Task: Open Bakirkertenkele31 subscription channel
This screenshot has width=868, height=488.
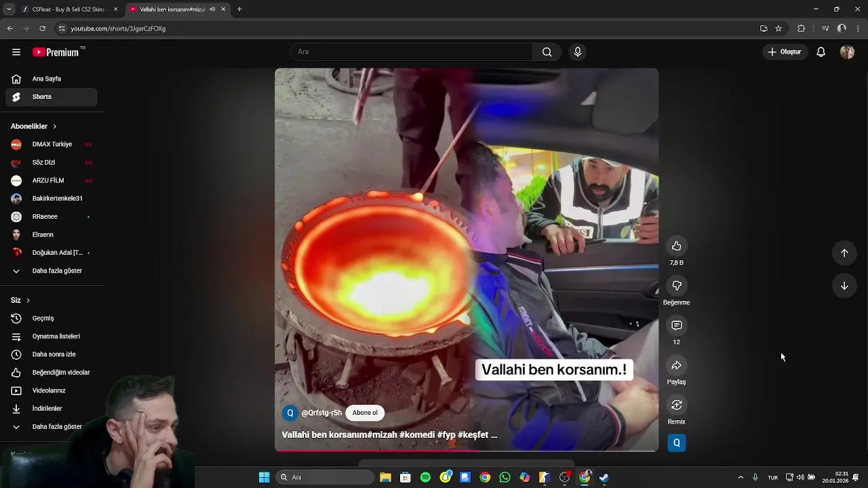Action: click(52, 199)
